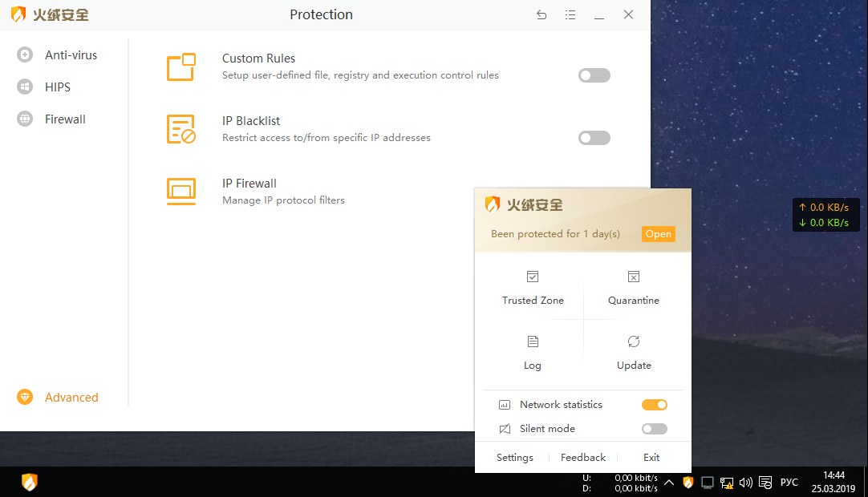
Task: Click Exit in the popup footer
Action: [x=651, y=458]
